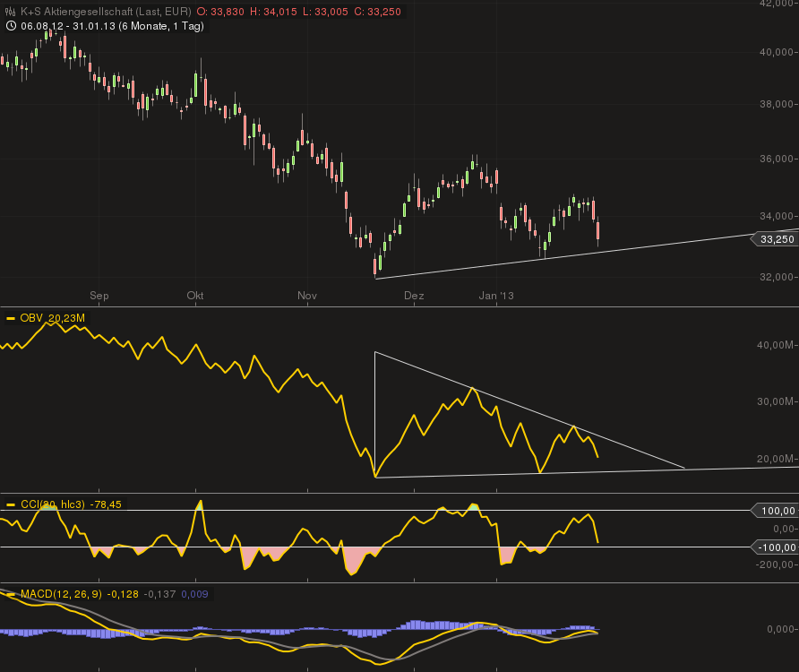Click the MACD(12, 26, 9) indicator label
This screenshot has width=799, height=672.
61,595
